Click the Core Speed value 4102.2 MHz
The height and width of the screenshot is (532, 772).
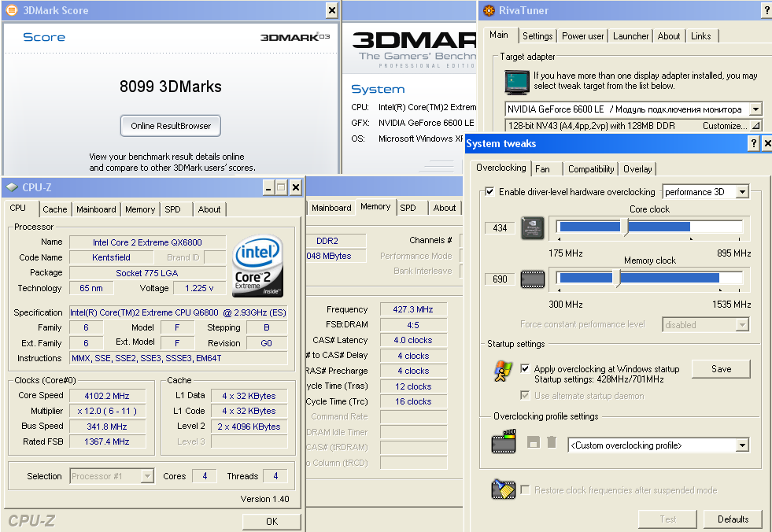tap(107, 396)
